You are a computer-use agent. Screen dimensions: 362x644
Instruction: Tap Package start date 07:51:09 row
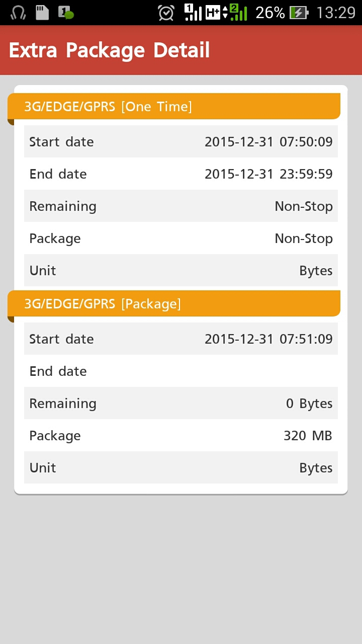click(x=181, y=339)
